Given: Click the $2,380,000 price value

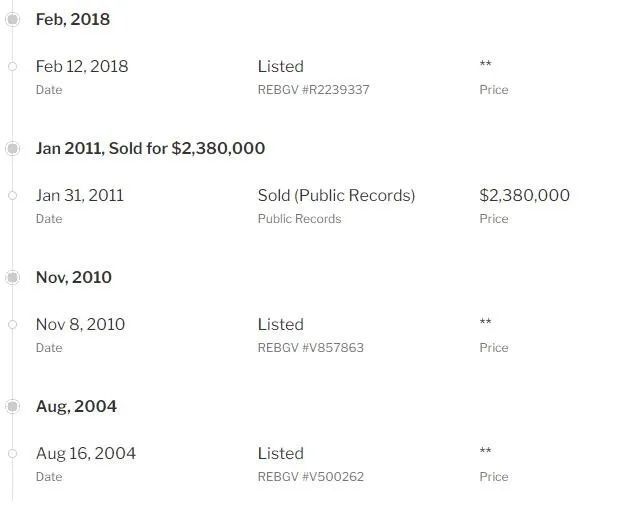Looking at the screenshot, I should click(x=524, y=196).
